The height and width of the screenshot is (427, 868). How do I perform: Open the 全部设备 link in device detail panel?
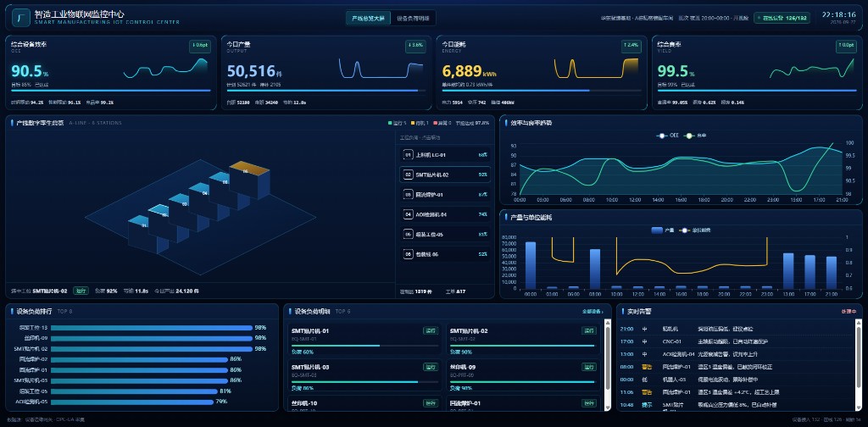click(593, 312)
